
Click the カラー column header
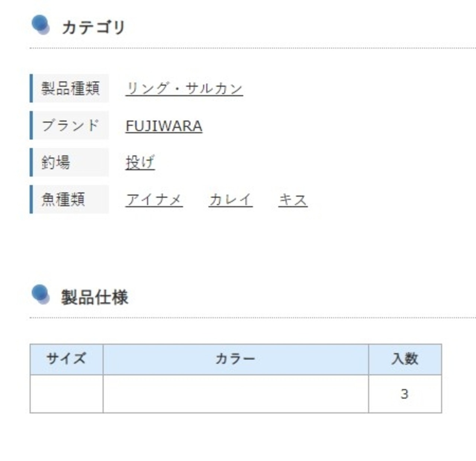(x=235, y=359)
